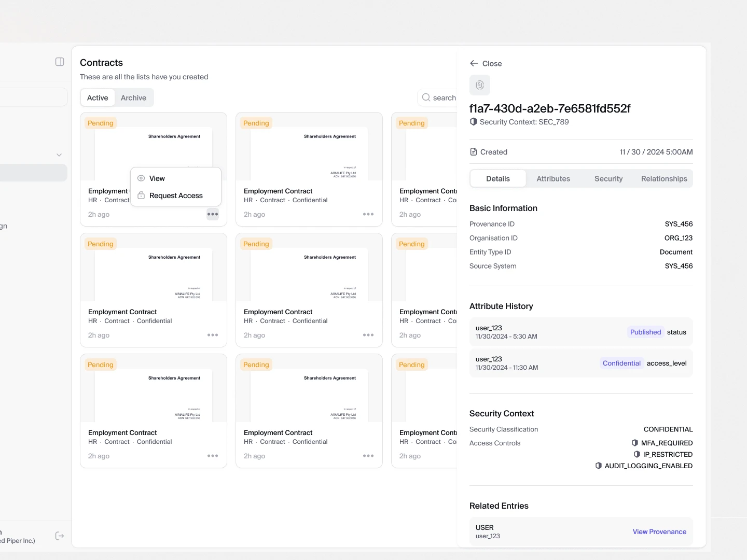Click the document icon beside Created
Image resolution: width=747 pixels, height=560 pixels.
474,152
